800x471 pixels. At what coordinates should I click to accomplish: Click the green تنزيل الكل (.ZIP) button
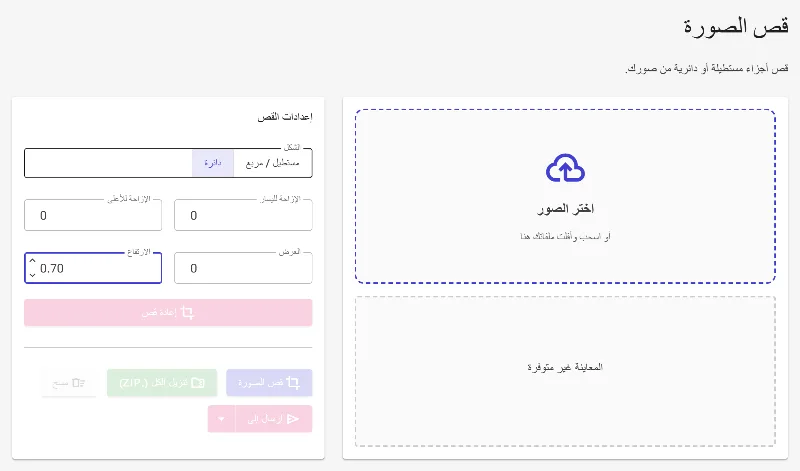tap(162, 383)
